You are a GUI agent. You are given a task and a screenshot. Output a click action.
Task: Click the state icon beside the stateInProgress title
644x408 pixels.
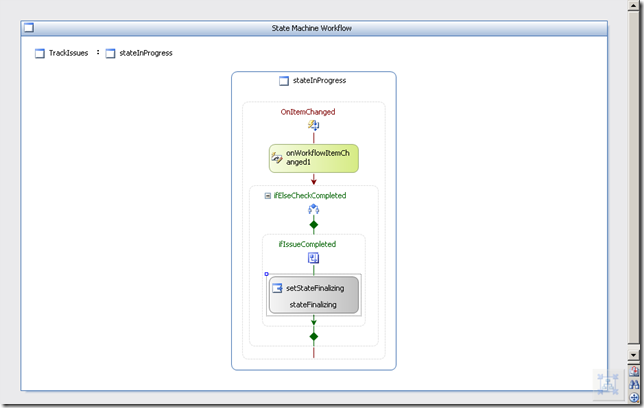(x=284, y=81)
